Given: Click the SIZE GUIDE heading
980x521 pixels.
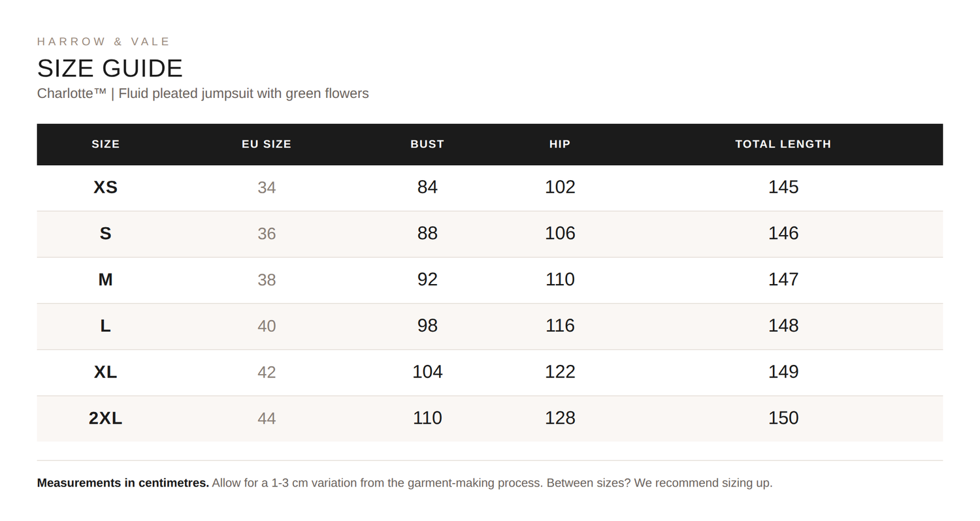Looking at the screenshot, I should (x=110, y=69).
